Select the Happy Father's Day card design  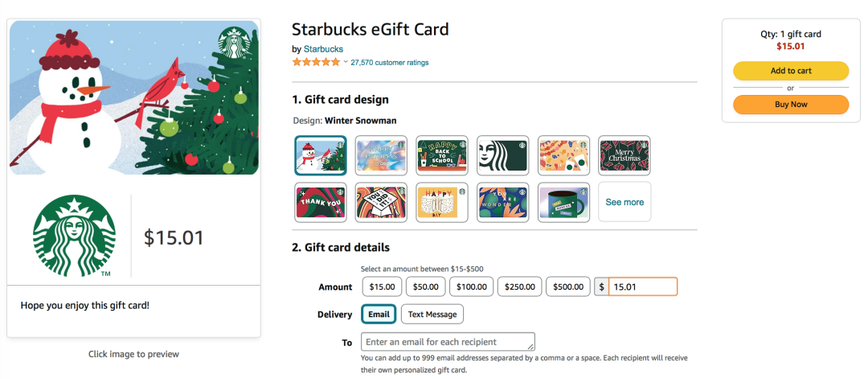pos(382,155)
